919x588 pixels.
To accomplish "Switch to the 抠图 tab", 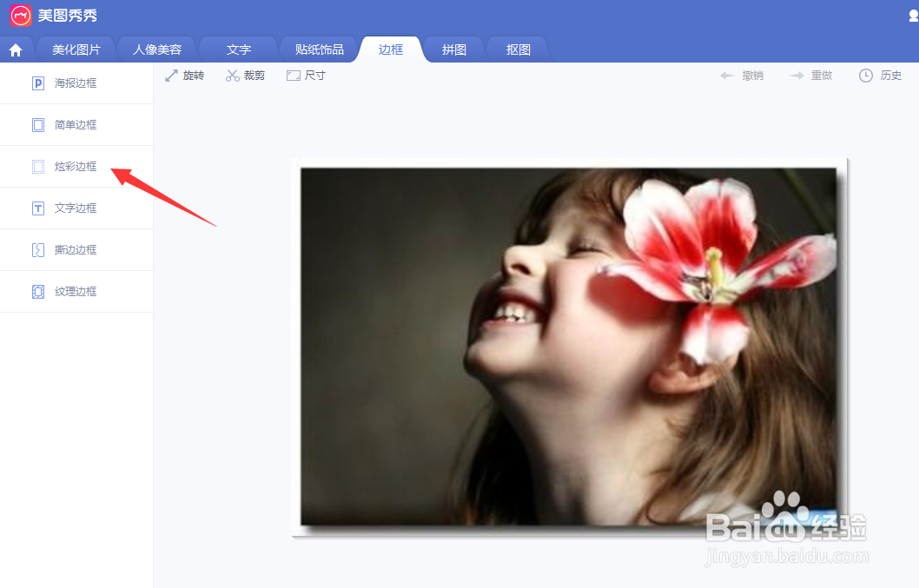I will click(x=518, y=50).
